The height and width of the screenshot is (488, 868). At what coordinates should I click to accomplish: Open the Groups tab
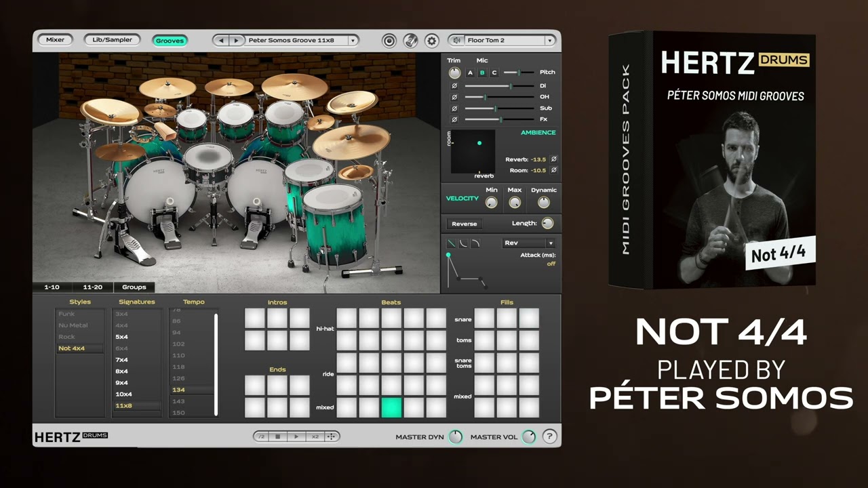point(134,287)
